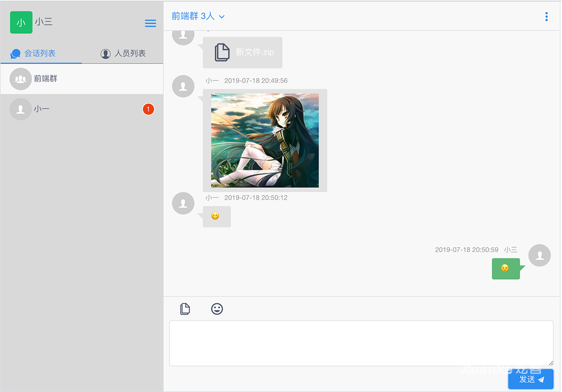Open the hamburger menu in sidebar
562x392 pixels.
150,23
